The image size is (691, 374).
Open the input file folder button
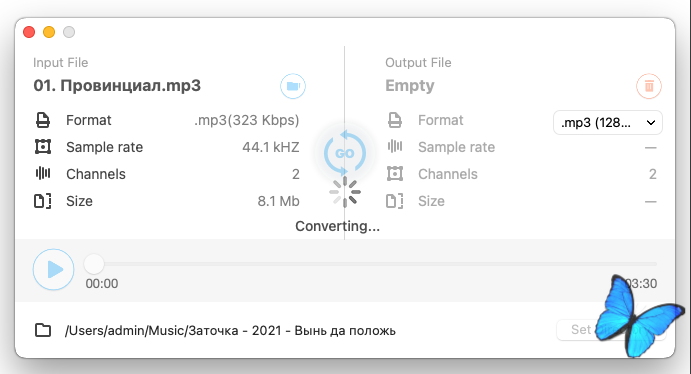click(x=293, y=86)
